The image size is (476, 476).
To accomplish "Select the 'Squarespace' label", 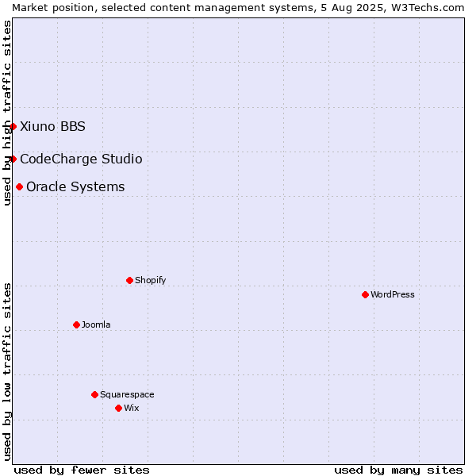I will pos(127,394).
